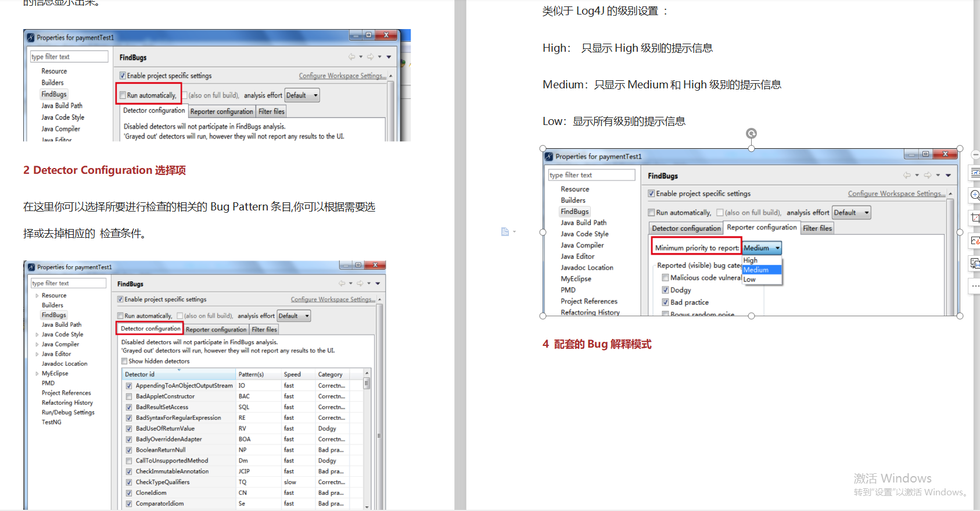Toggle the AppendingToAnObjectOutputStream checkbox
The width and height of the screenshot is (980, 511).
click(129, 386)
